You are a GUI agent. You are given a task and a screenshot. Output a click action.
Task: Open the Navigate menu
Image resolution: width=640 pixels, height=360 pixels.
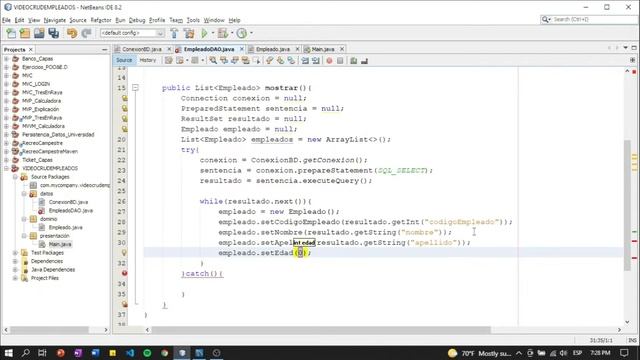54,20
